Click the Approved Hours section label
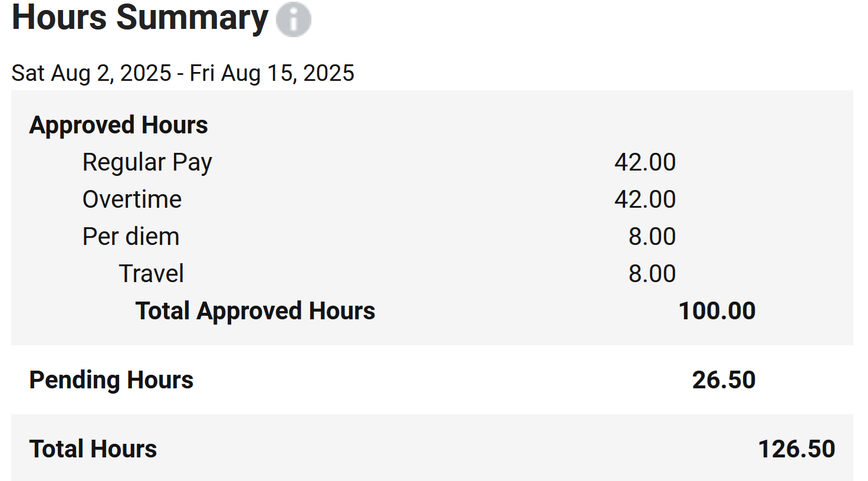The height and width of the screenshot is (481, 868). click(119, 125)
